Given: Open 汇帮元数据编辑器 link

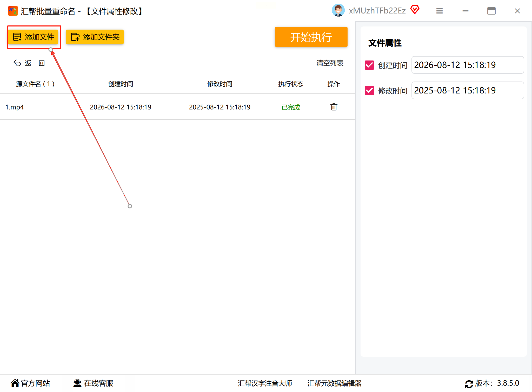Looking at the screenshot, I should coord(334,383).
